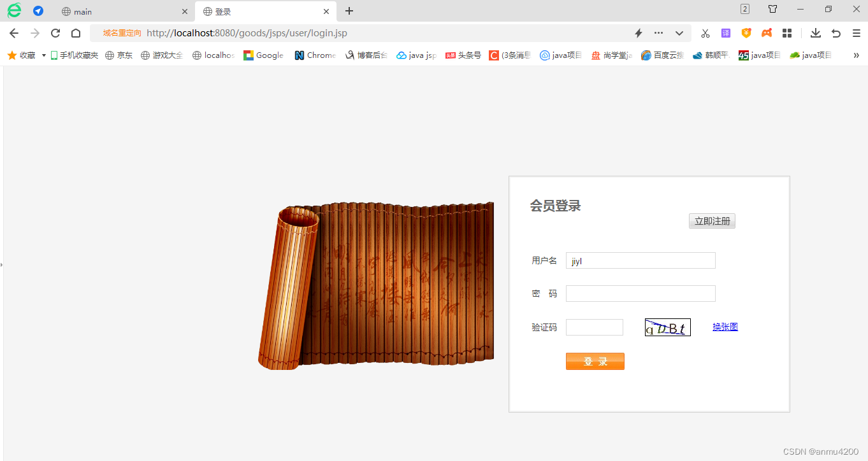
Task: Open the translate (译) tool
Action: [x=726, y=33]
